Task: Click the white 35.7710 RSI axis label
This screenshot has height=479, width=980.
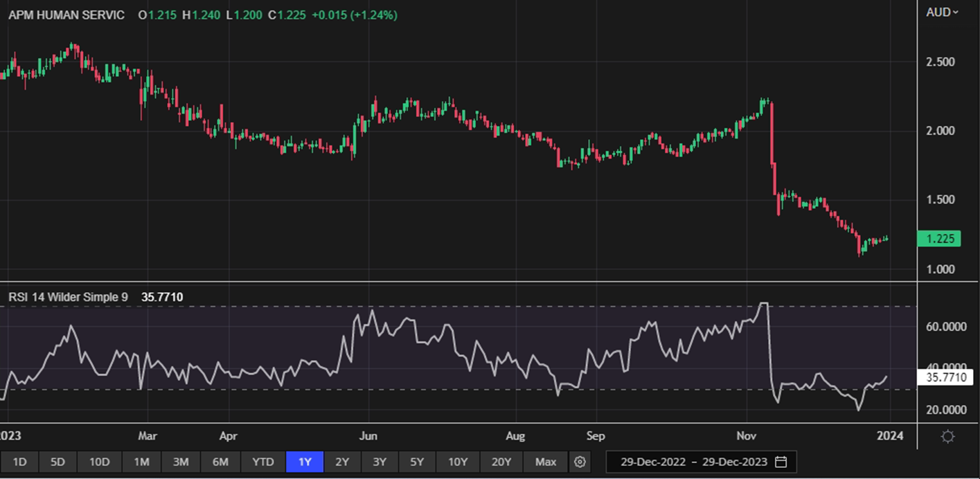Action: (945, 377)
